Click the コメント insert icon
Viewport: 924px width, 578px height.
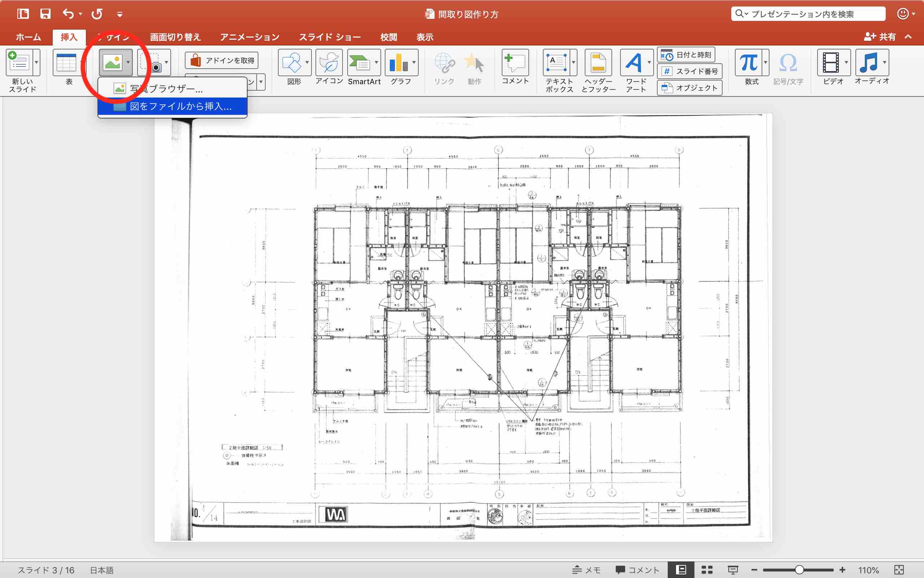tap(515, 62)
